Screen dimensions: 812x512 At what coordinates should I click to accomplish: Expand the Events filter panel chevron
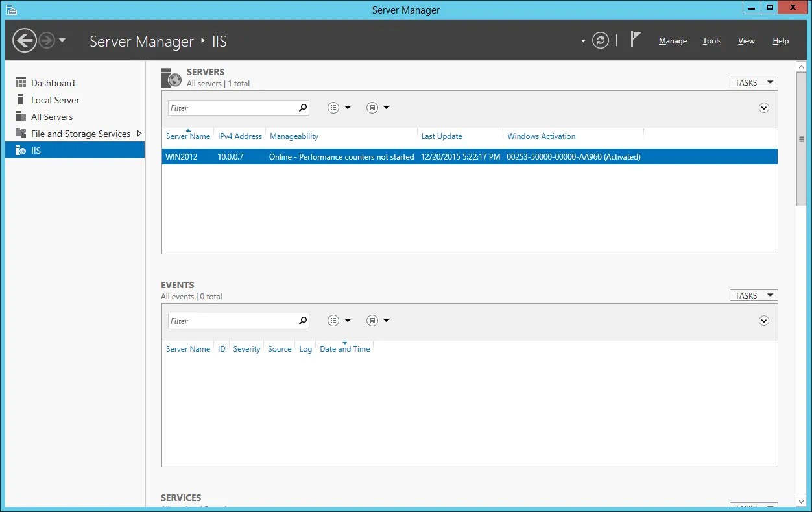click(x=764, y=321)
